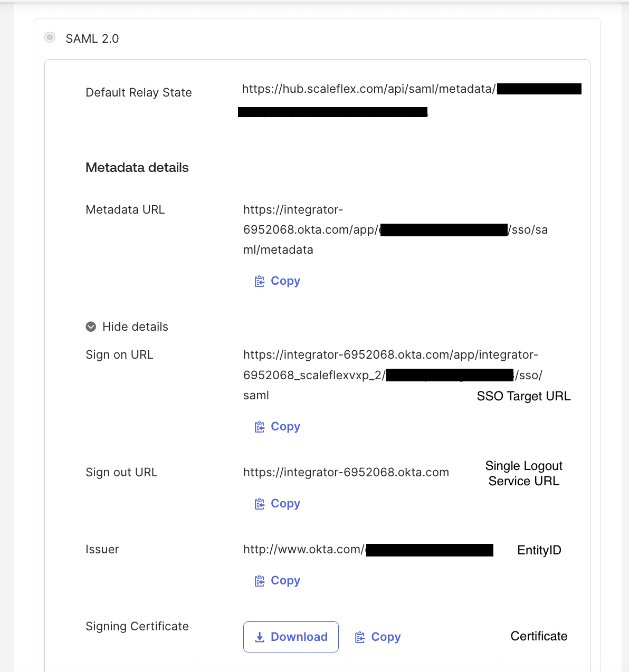Screen dimensions: 629x672
Task: Click the copy icon under Sign on URL
Action: pos(260,427)
